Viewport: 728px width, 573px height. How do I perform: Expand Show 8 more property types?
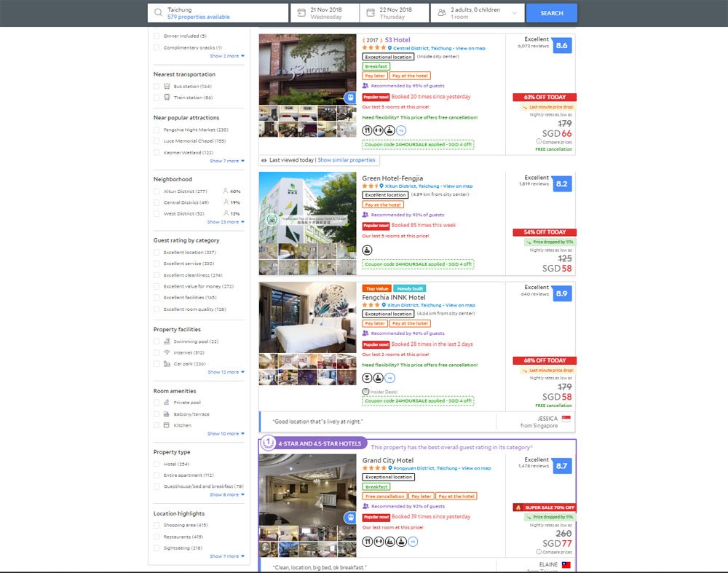pos(227,495)
